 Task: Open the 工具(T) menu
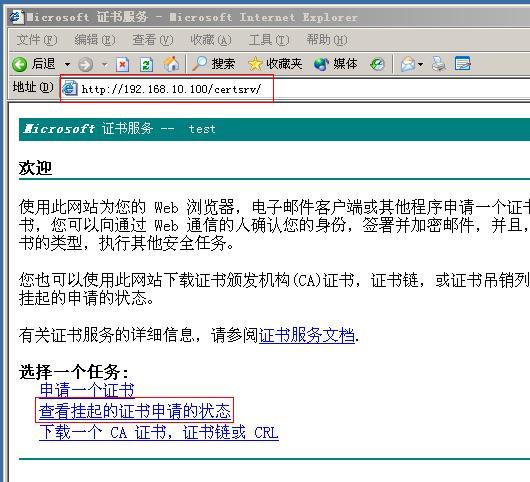pos(269,40)
